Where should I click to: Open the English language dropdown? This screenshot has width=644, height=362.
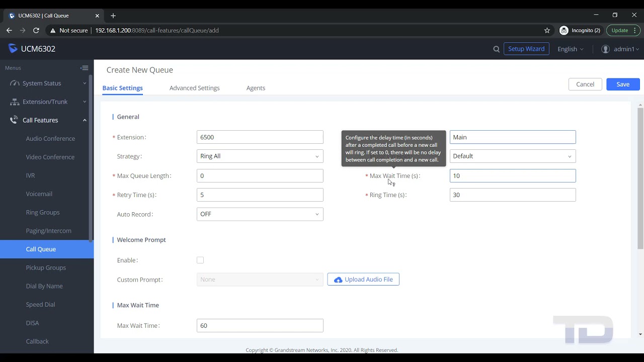pos(571,49)
